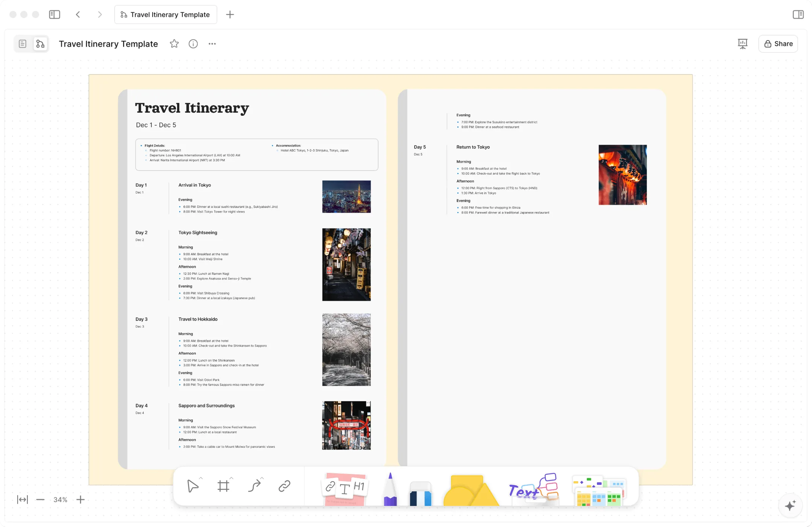Click the 'Arrival in Tokyo' heading
Image resolution: width=812 pixels, height=527 pixels.
point(194,185)
